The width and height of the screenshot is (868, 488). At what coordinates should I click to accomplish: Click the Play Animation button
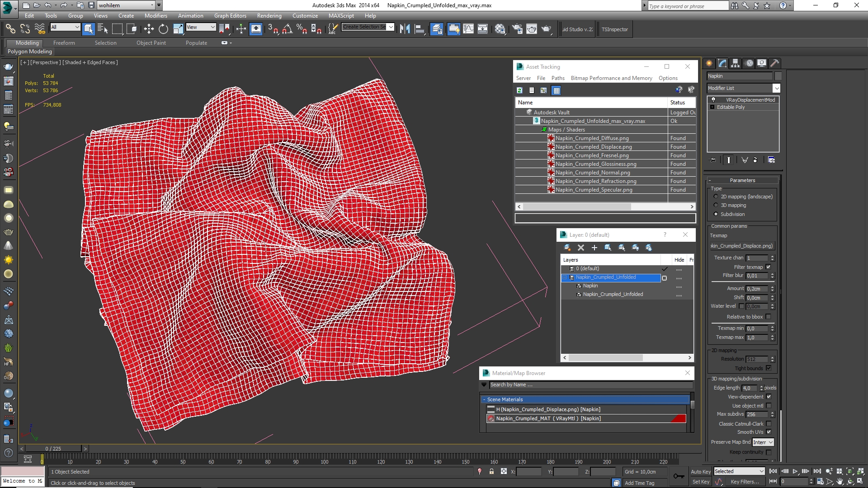[795, 471]
